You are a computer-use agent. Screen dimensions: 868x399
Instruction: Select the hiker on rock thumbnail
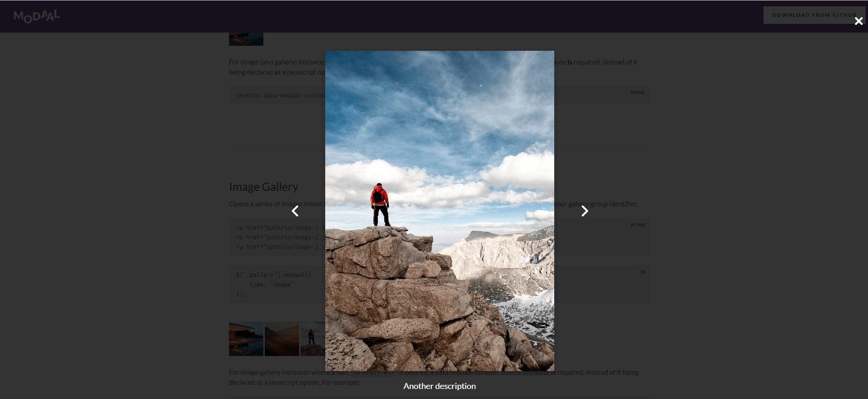(x=313, y=339)
